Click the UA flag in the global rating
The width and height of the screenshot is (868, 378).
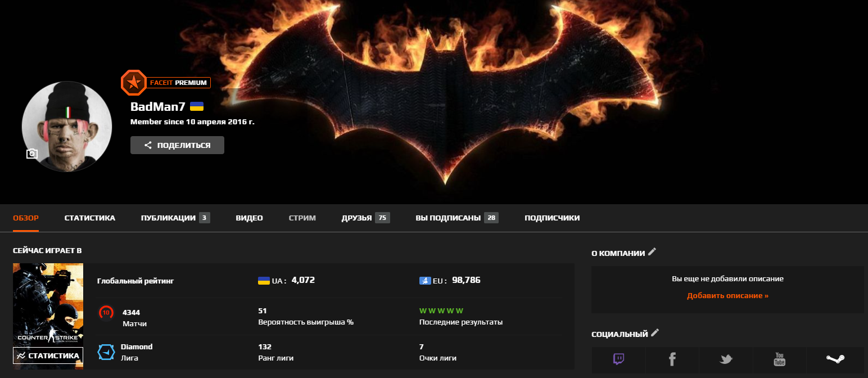coord(264,280)
